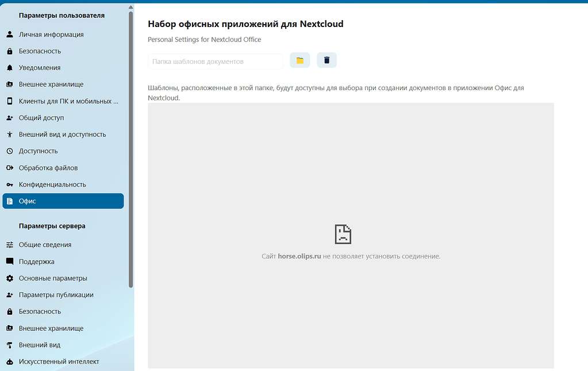Click the sad page error icon
This screenshot has height=371, width=588.
click(343, 234)
